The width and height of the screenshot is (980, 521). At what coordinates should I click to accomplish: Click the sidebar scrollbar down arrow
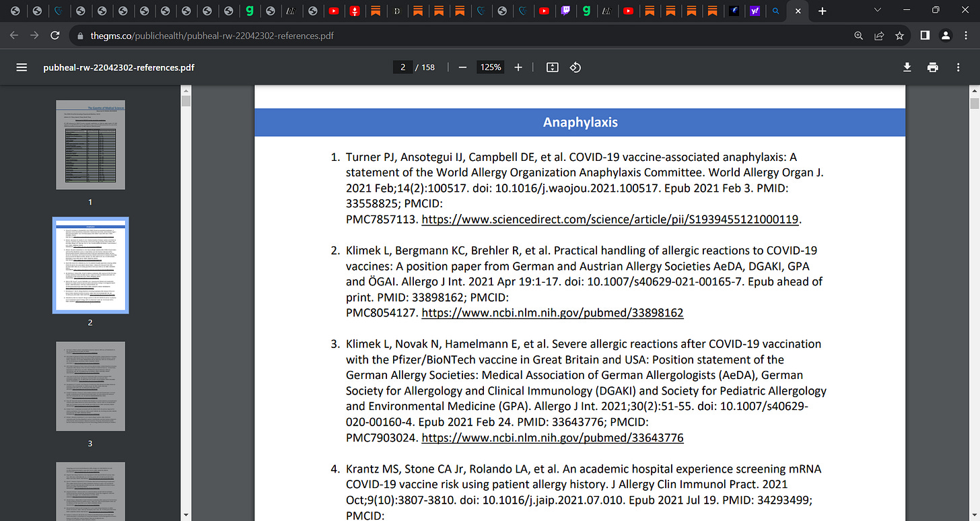186,516
